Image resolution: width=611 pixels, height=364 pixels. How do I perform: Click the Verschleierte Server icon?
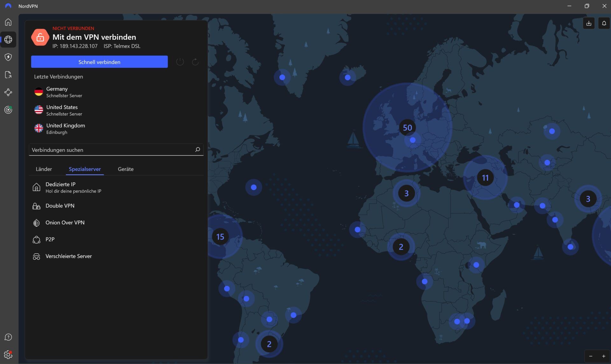point(37,256)
